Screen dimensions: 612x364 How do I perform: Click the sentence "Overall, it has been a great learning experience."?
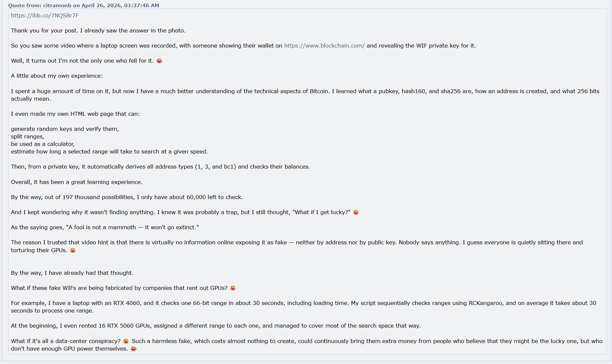77,182
